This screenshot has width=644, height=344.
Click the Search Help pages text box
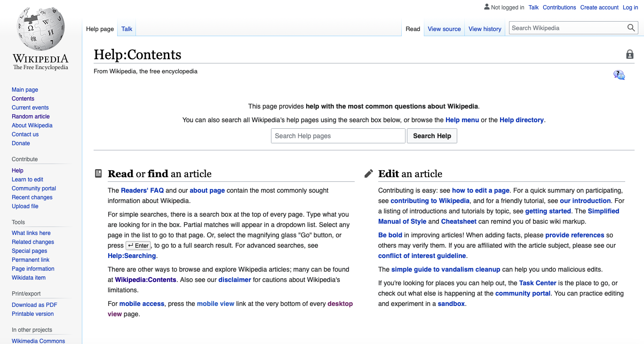tap(338, 136)
